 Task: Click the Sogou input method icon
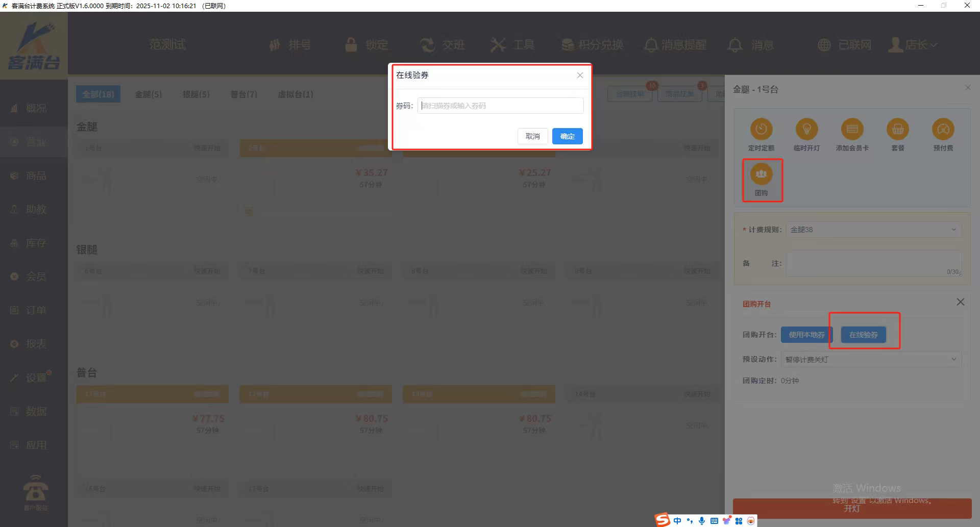tap(663, 520)
